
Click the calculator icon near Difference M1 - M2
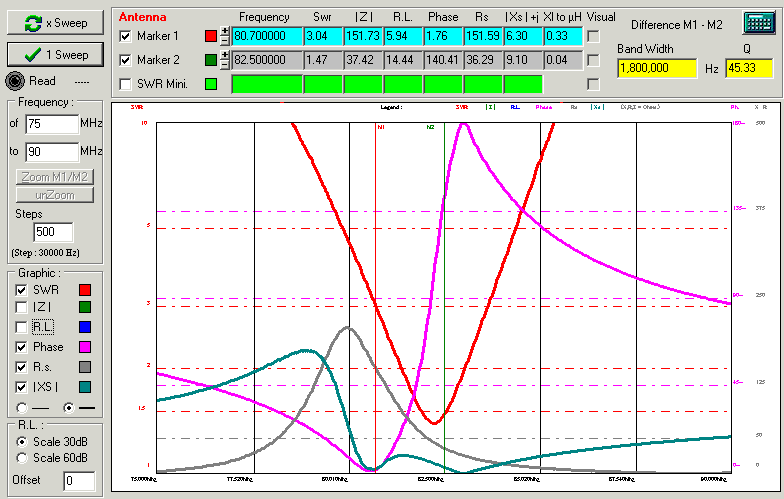[x=759, y=23]
